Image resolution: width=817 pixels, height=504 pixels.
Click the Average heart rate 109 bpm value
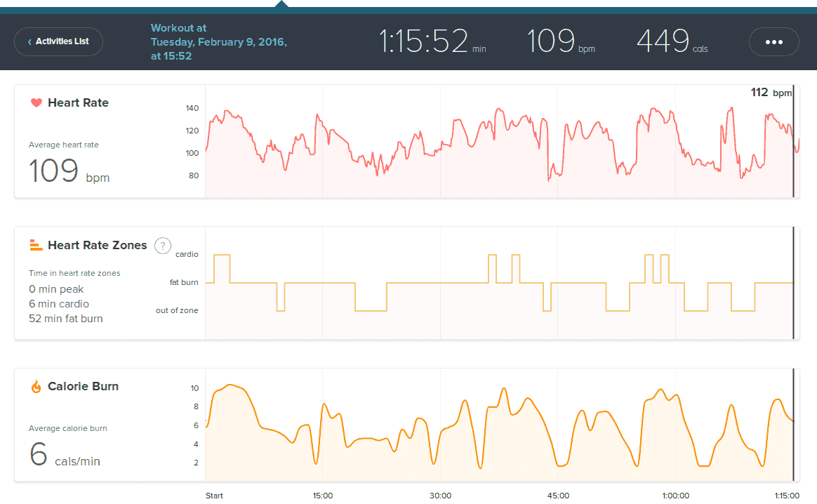[x=69, y=171]
